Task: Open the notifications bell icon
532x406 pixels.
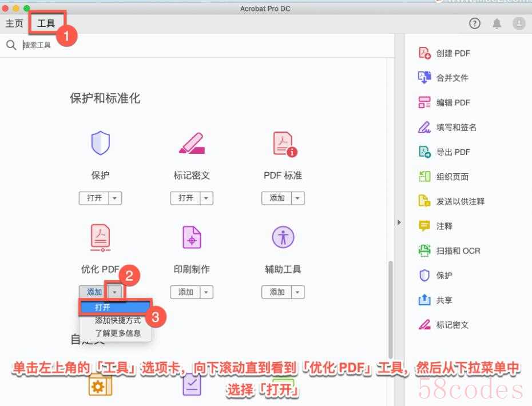Action: click(x=497, y=23)
